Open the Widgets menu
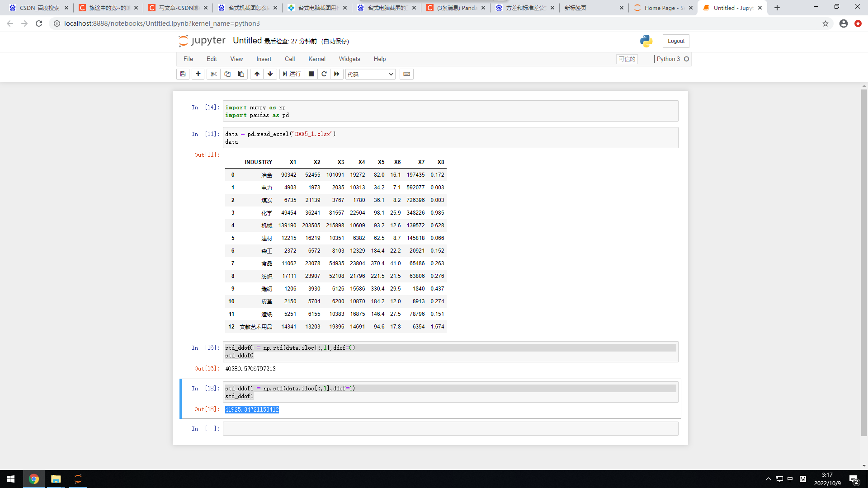 (x=349, y=59)
